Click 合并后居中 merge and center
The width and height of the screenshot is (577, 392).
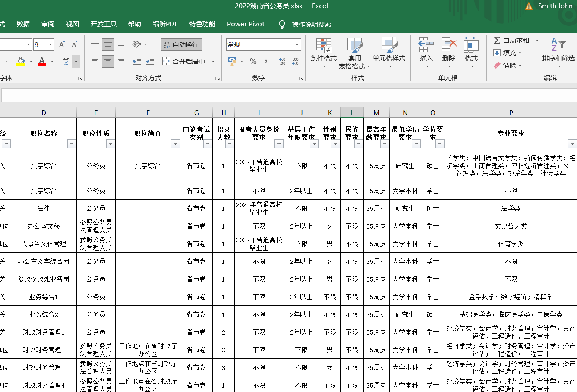184,61
